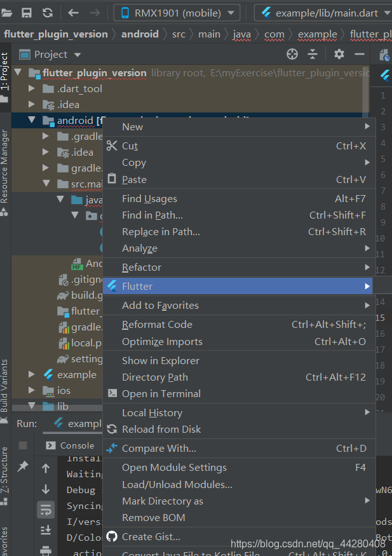392x556 pixels.
Task: Choose Remove BOM
Action: click(239, 518)
